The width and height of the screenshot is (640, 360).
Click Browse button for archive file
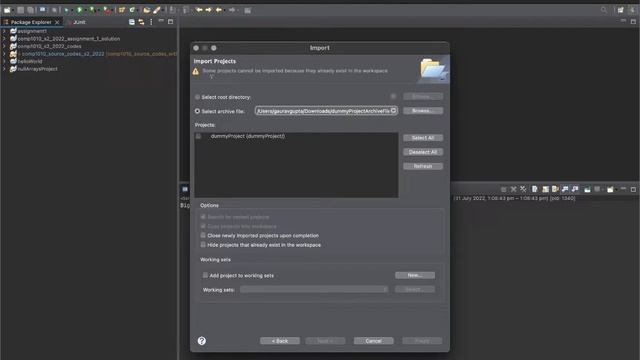coord(423,111)
